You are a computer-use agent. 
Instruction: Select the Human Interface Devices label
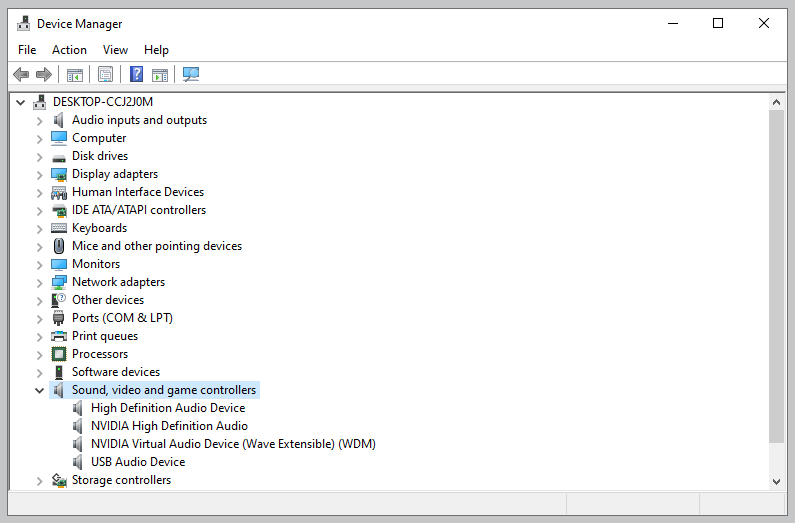[x=138, y=192]
